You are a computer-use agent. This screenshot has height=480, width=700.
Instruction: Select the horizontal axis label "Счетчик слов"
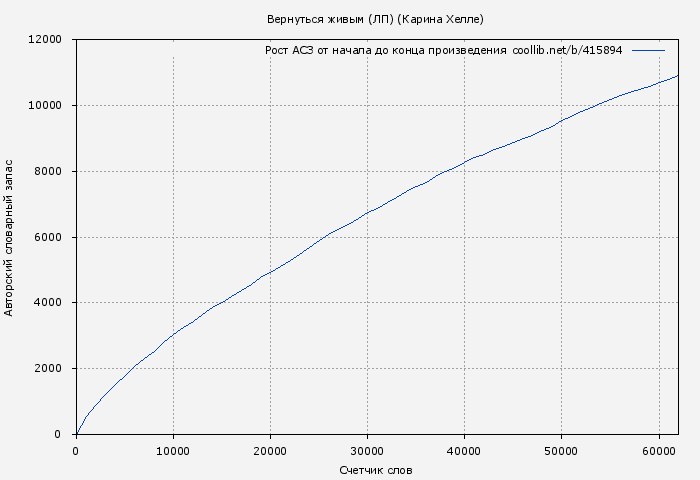point(376,469)
